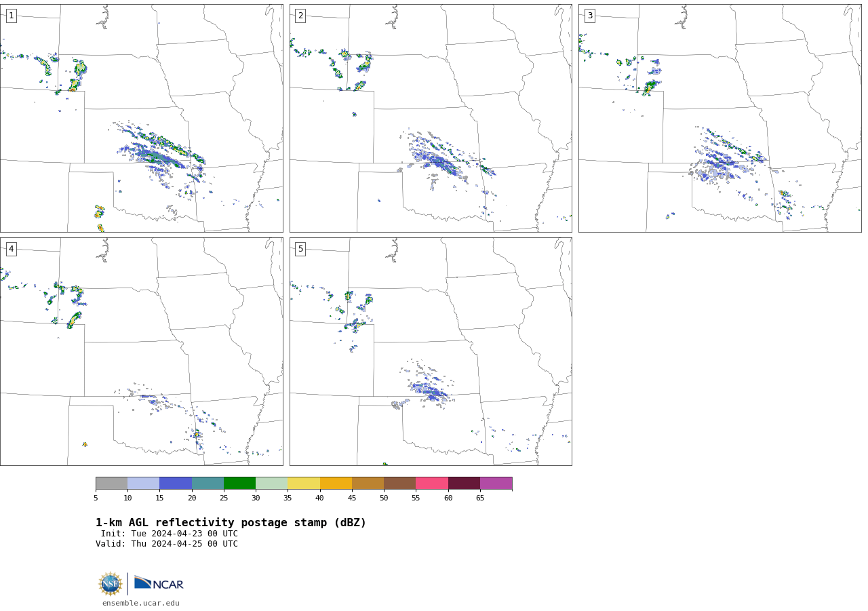Click the member number 3 label box
The width and height of the screenshot is (868, 611).
[589, 16]
